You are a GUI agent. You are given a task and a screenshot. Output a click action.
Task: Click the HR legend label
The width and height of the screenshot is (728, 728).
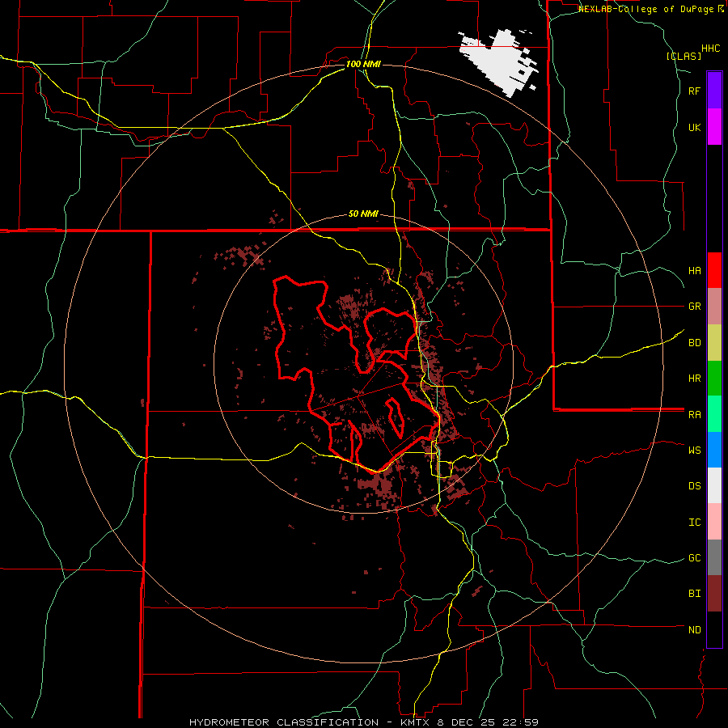click(x=694, y=379)
